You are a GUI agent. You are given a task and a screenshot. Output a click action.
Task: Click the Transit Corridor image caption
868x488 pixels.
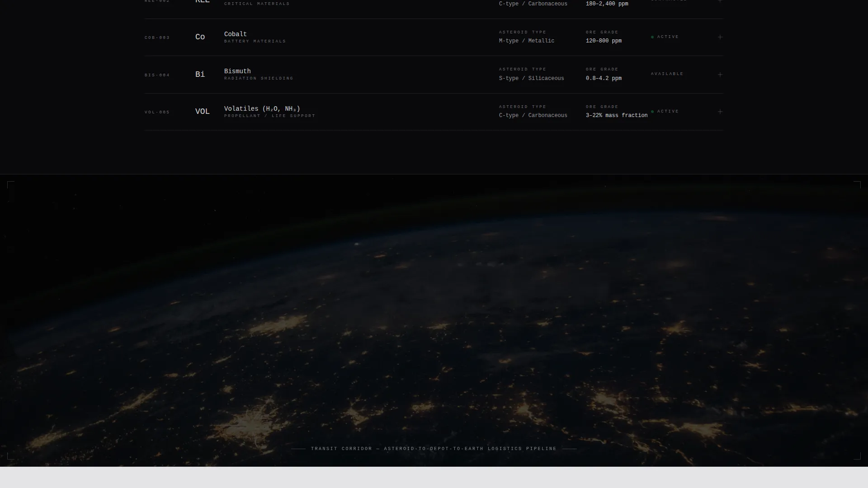coord(434,449)
